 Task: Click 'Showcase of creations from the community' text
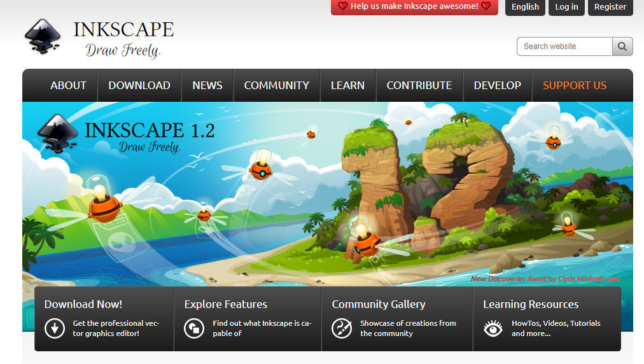(408, 328)
